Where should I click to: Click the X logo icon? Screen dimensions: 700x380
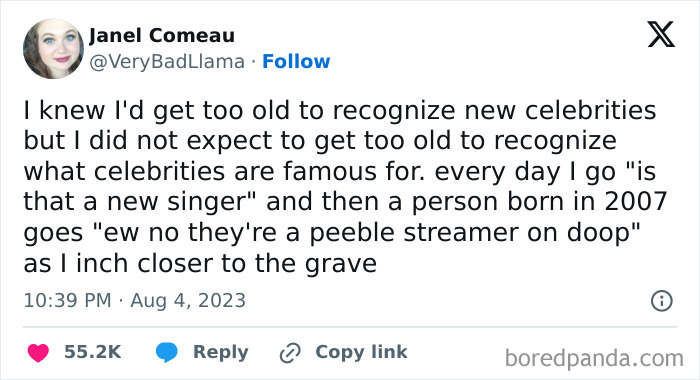point(661,35)
